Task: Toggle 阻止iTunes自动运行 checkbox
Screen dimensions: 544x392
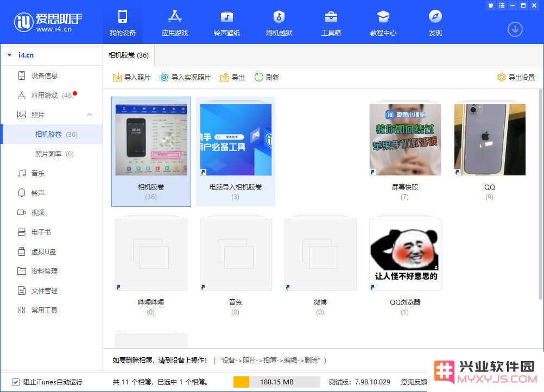Action: pyautogui.click(x=16, y=382)
